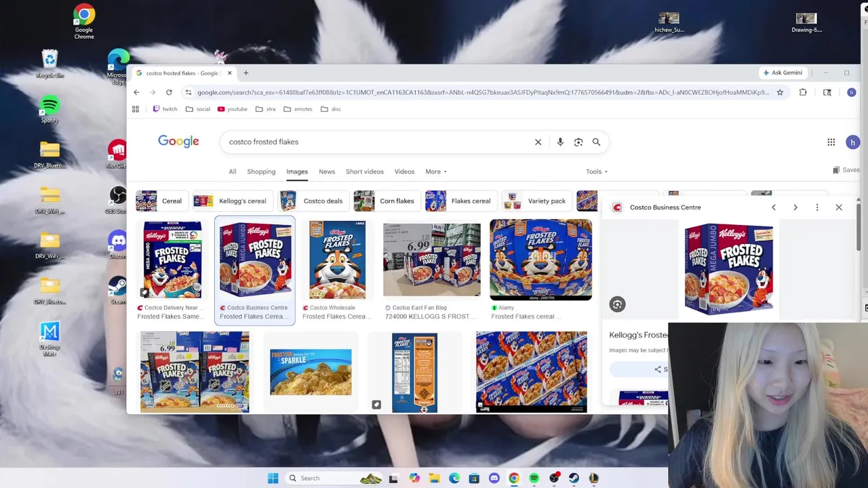Viewport: 868px width, 488px height.
Task: Open the Google account avatar
Action: point(852,142)
